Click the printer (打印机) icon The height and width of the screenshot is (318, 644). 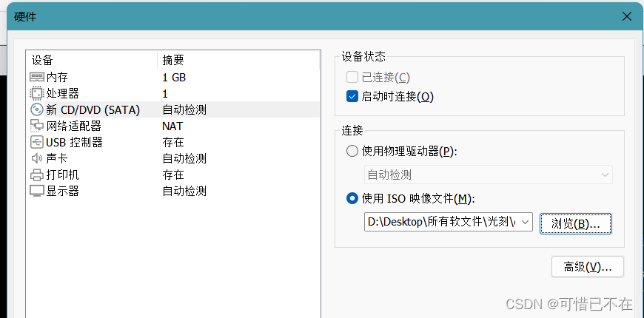36,175
